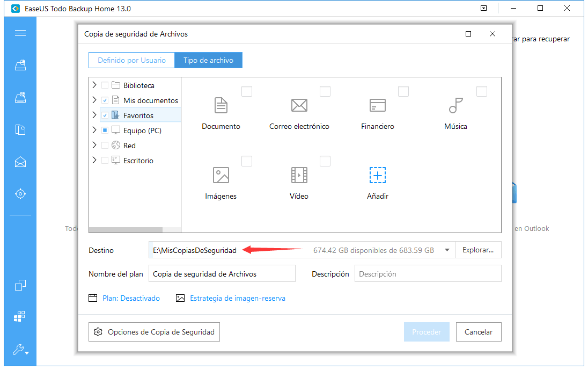Open the Clone sidebar icon

click(20, 285)
